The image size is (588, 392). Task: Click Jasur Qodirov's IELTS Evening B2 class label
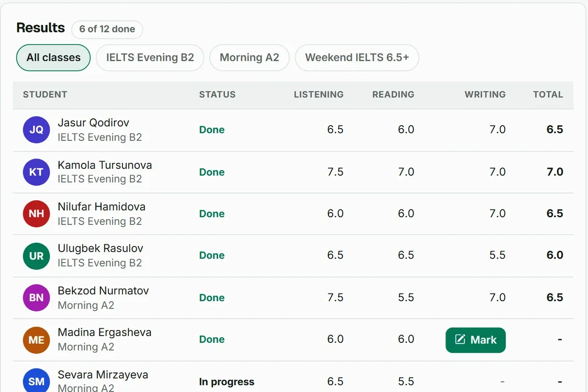pyautogui.click(x=100, y=137)
